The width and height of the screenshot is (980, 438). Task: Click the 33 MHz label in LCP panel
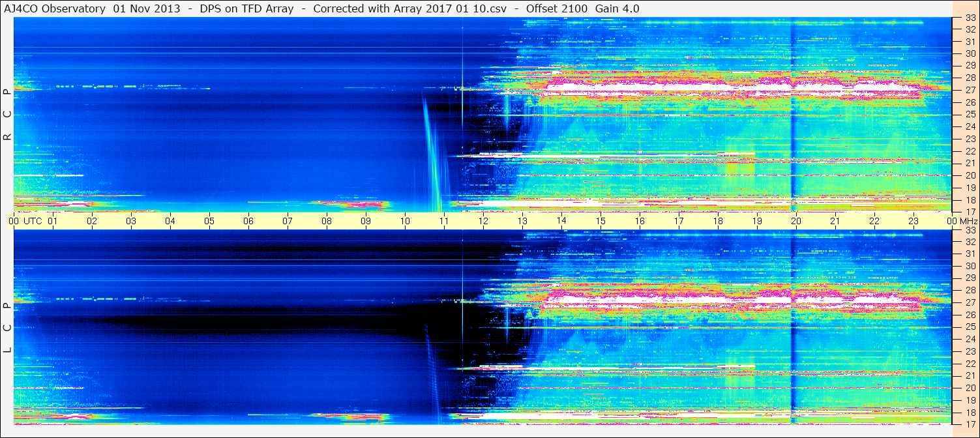tap(970, 230)
